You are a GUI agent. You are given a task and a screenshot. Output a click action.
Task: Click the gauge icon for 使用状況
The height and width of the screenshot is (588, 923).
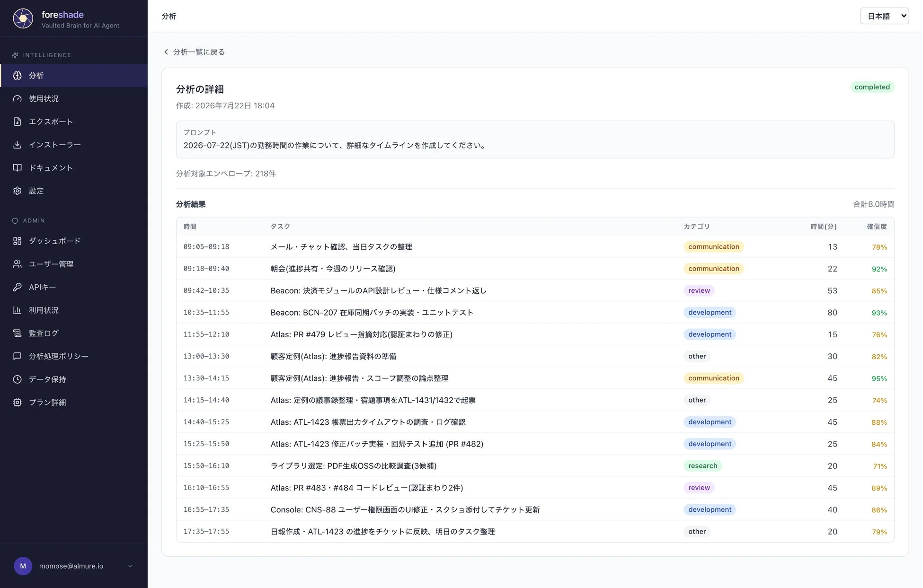click(18, 98)
